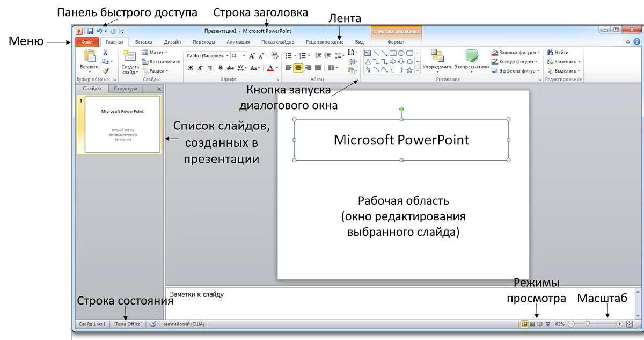Open the Структура outline pane tab

point(126,89)
